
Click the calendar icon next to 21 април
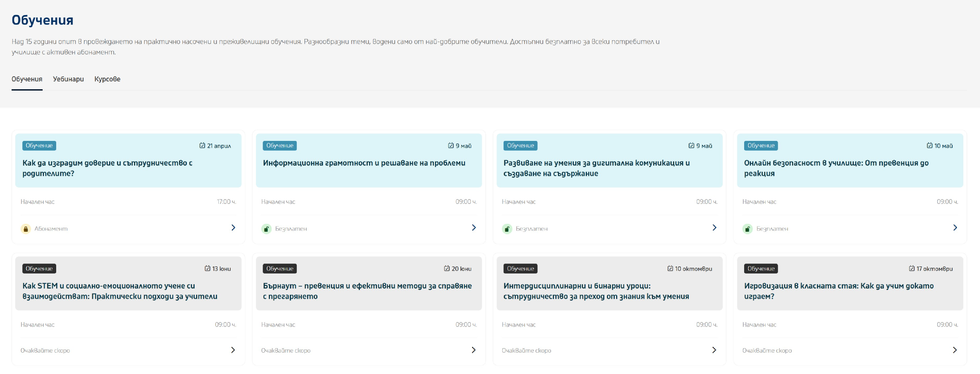click(x=203, y=145)
